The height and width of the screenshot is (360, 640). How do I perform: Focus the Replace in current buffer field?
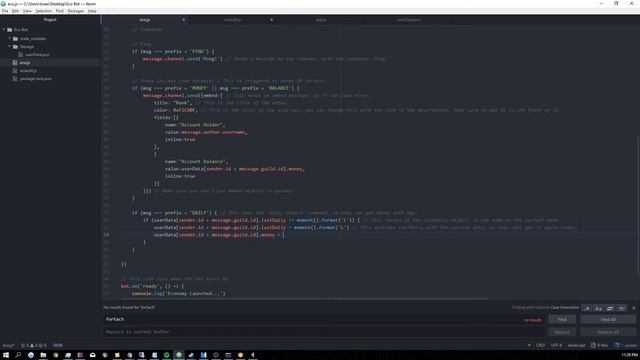[x=324, y=332]
